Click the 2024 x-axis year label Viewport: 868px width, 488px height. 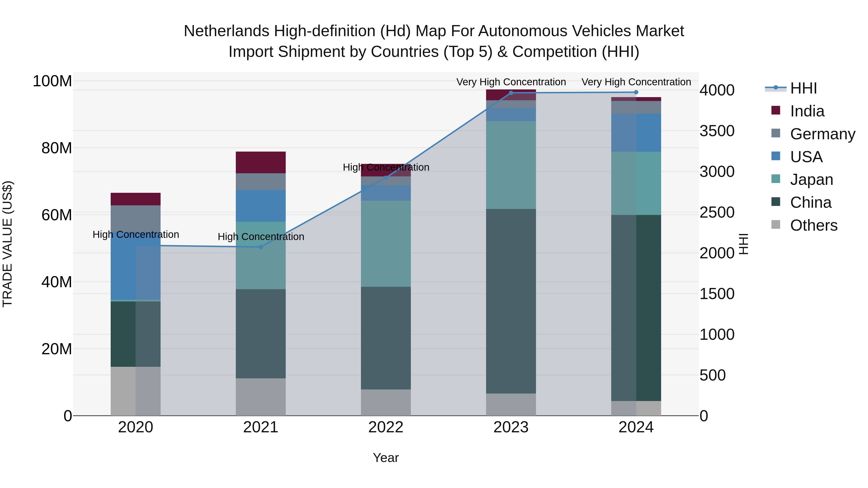click(636, 427)
